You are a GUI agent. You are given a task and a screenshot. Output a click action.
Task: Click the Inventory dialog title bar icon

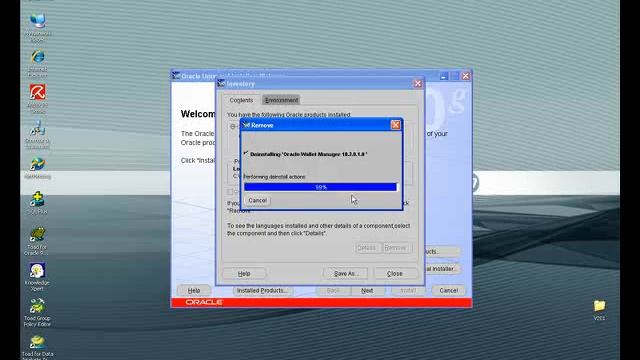221,84
